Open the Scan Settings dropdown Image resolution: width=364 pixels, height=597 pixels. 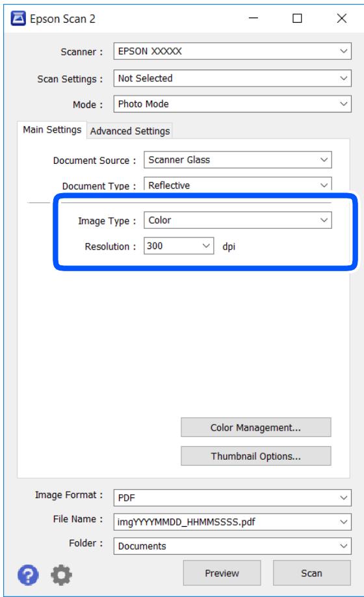pos(233,78)
